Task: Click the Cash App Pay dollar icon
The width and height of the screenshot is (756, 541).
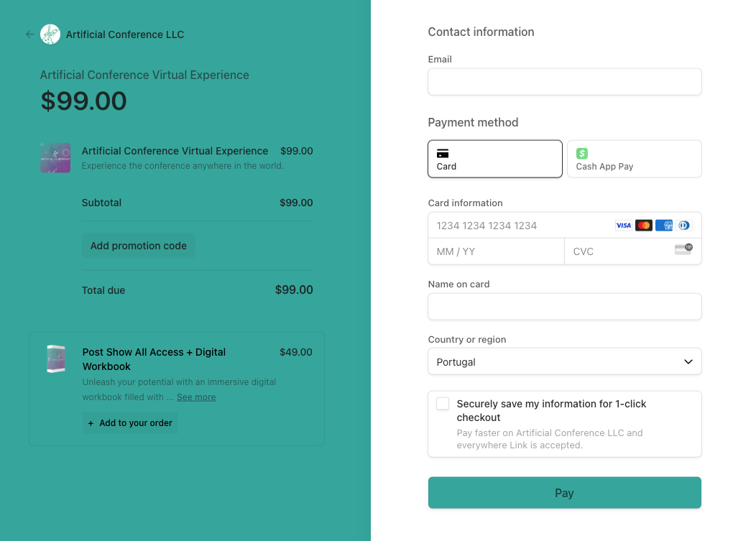Action: pyautogui.click(x=582, y=153)
